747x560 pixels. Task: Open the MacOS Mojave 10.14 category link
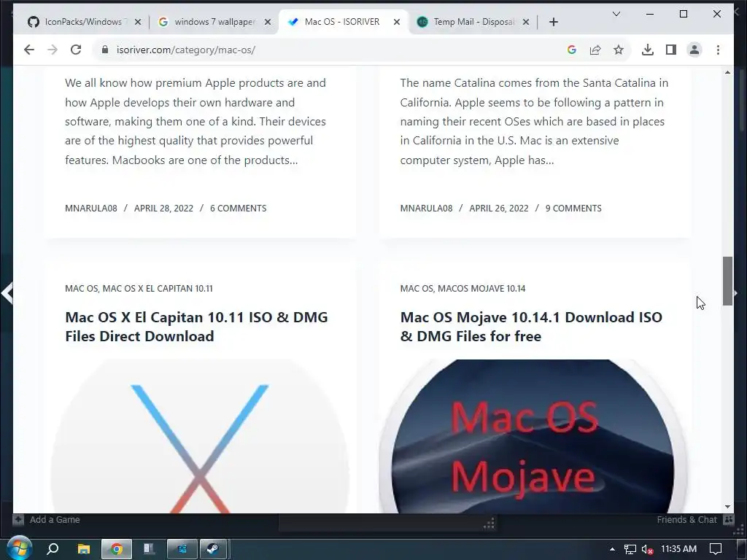(x=481, y=288)
